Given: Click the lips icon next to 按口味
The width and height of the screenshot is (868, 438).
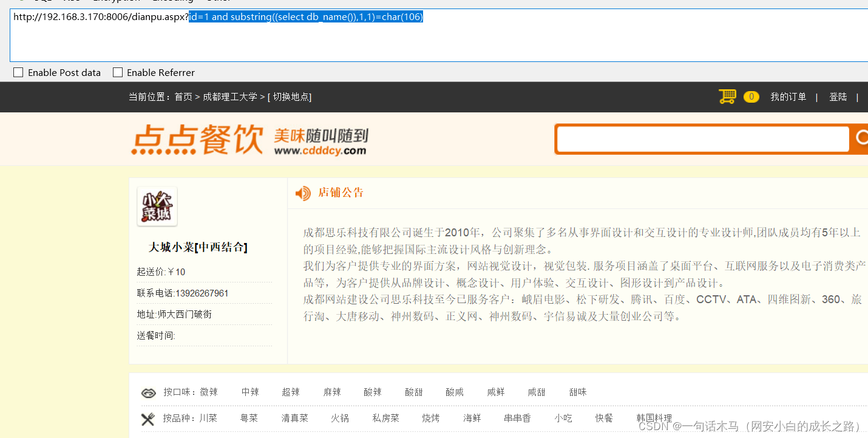Looking at the screenshot, I should pos(149,393).
